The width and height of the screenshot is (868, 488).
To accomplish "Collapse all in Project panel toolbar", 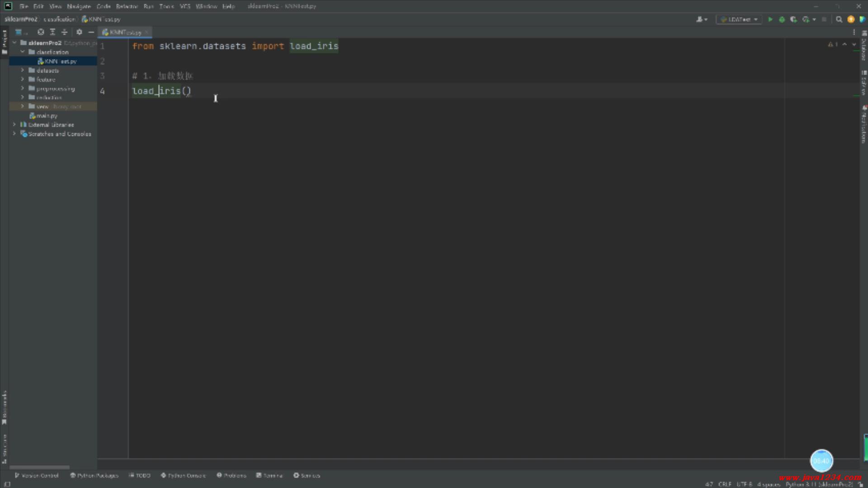I will (64, 32).
